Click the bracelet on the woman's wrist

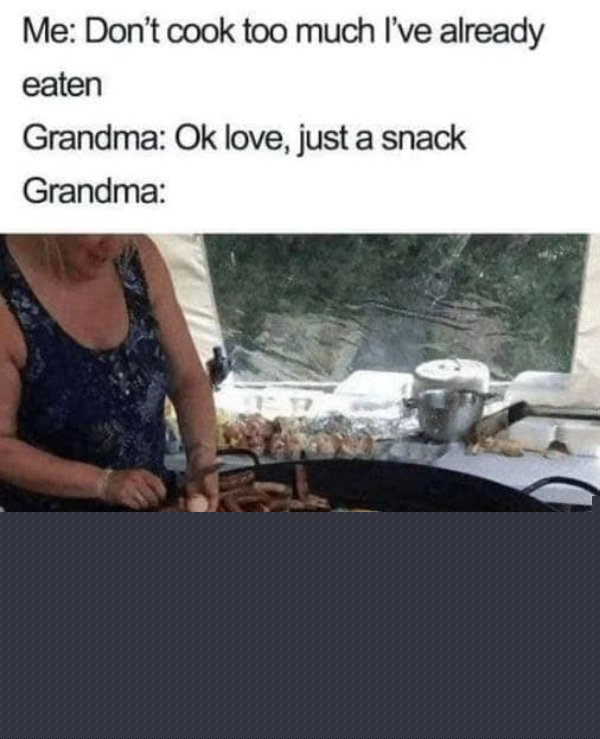[107, 482]
